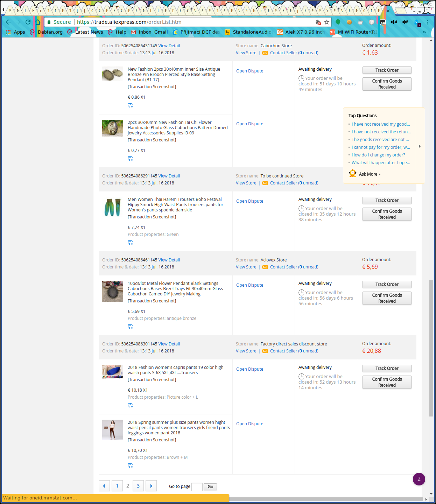Confirm Goods Received for Thai Harem Trousers
This screenshot has width=436, height=504.
pyautogui.click(x=387, y=214)
